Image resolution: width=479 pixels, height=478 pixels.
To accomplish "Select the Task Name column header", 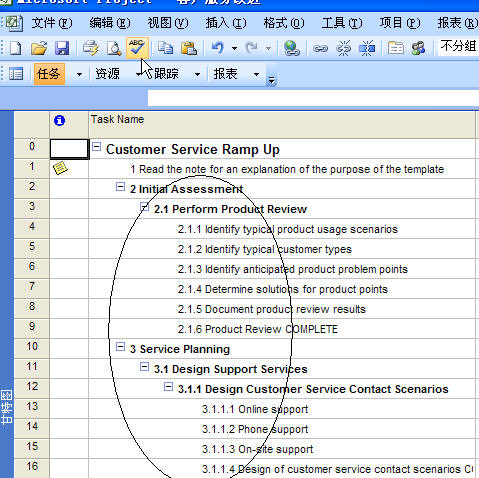I will pyautogui.click(x=282, y=125).
